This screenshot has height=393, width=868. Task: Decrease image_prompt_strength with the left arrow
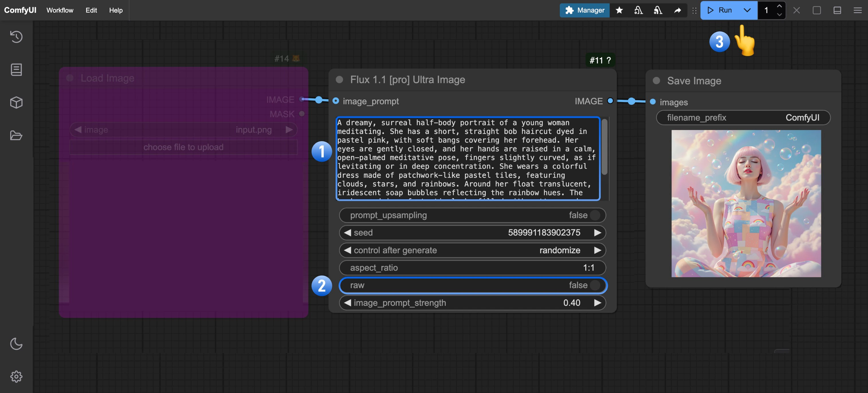(x=347, y=303)
